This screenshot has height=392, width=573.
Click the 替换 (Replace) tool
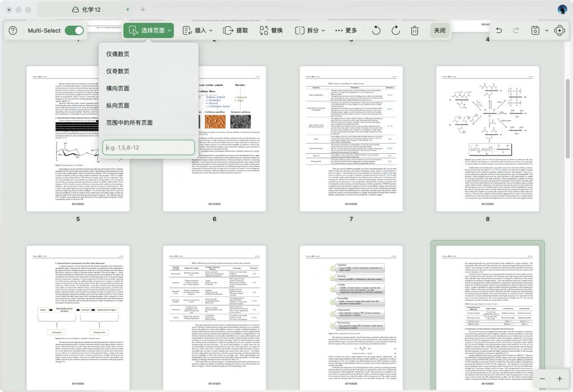point(270,31)
